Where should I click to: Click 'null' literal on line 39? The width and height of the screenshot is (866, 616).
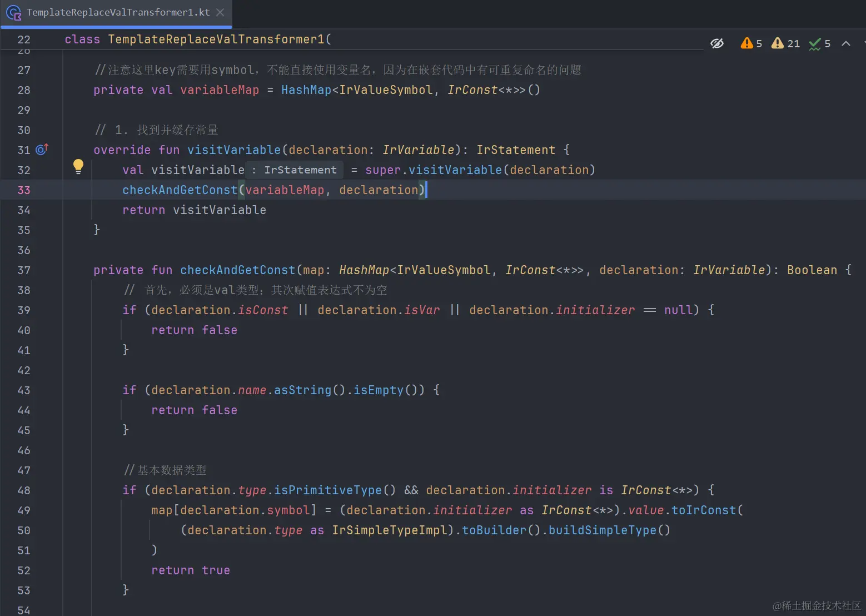pos(679,310)
